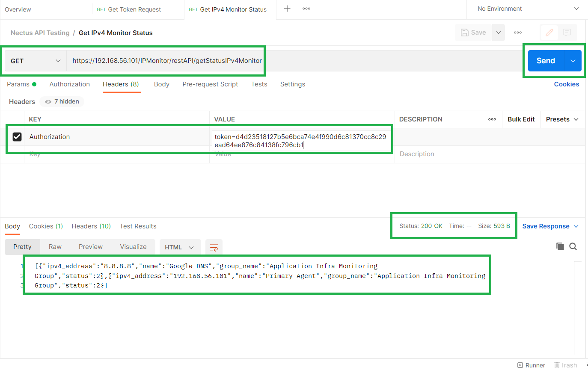Screen dimensions: 588x370
Task: Click the Authorization key field
Action: click(x=117, y=137)
